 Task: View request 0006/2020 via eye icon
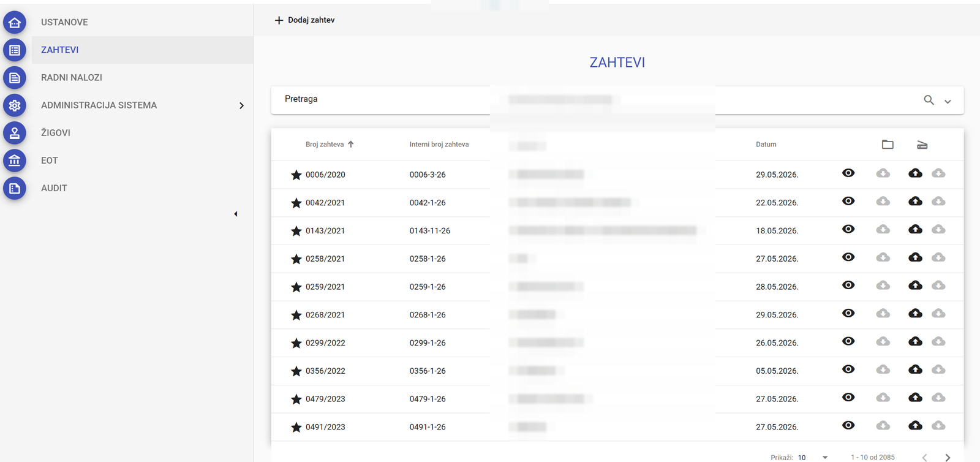click(848, 173)
